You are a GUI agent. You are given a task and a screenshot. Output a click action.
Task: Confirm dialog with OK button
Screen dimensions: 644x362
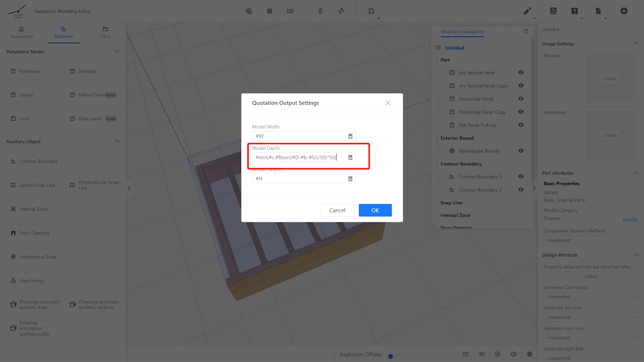pyautogui.click(x=375, y=210)
